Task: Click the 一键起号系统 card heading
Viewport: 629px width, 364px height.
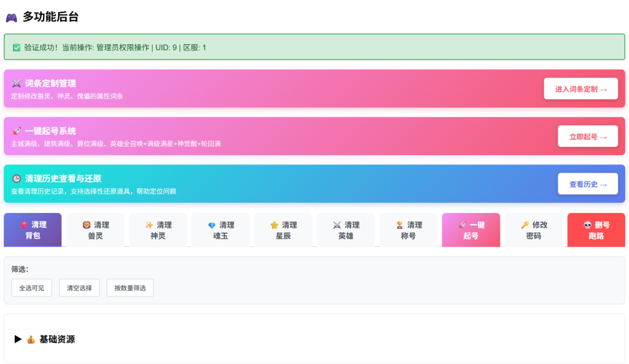Action: [x=50, y=131]
